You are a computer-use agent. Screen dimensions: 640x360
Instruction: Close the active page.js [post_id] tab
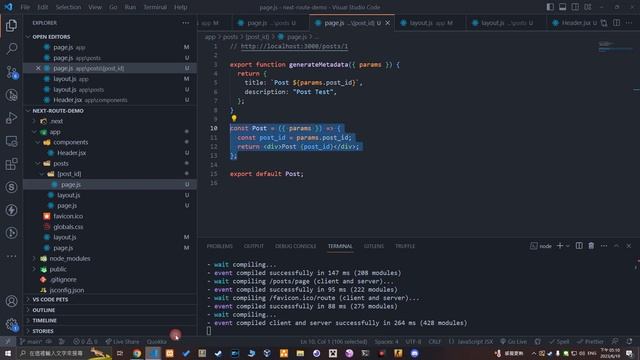(387, 23)
